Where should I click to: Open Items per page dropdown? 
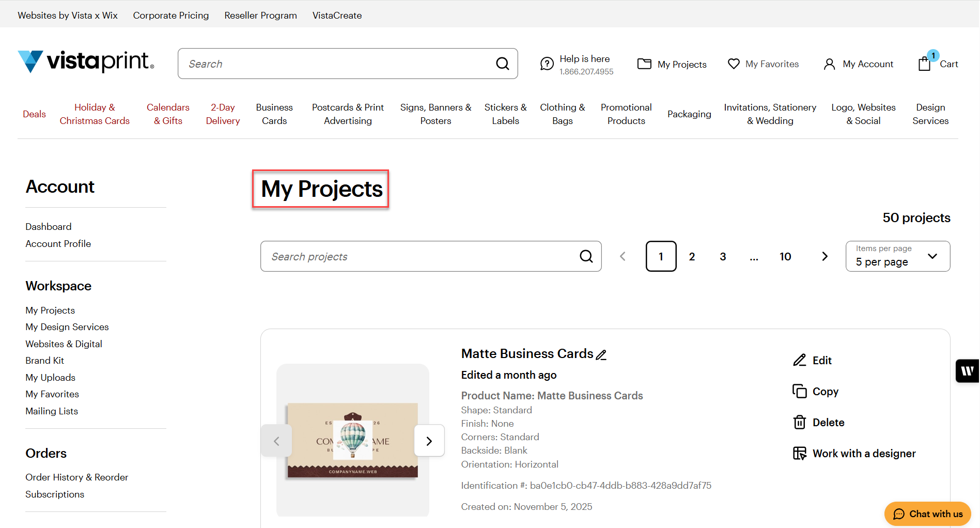tap(898, 256)
